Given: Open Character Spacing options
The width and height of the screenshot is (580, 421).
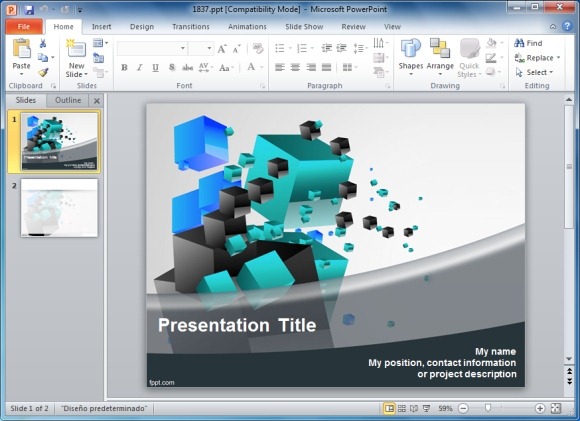Looking at the screenshot, I should [206, 68].
